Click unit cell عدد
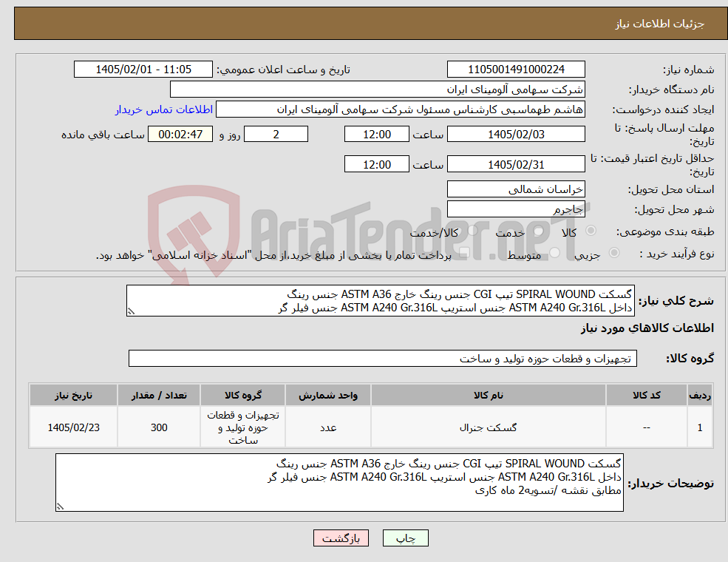 pyautogui.click(x=328, y=427)
